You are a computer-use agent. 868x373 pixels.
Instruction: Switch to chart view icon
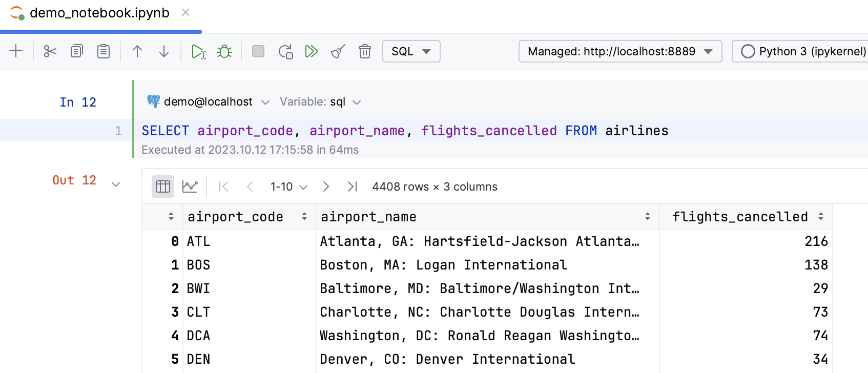(x=190, y=186)
